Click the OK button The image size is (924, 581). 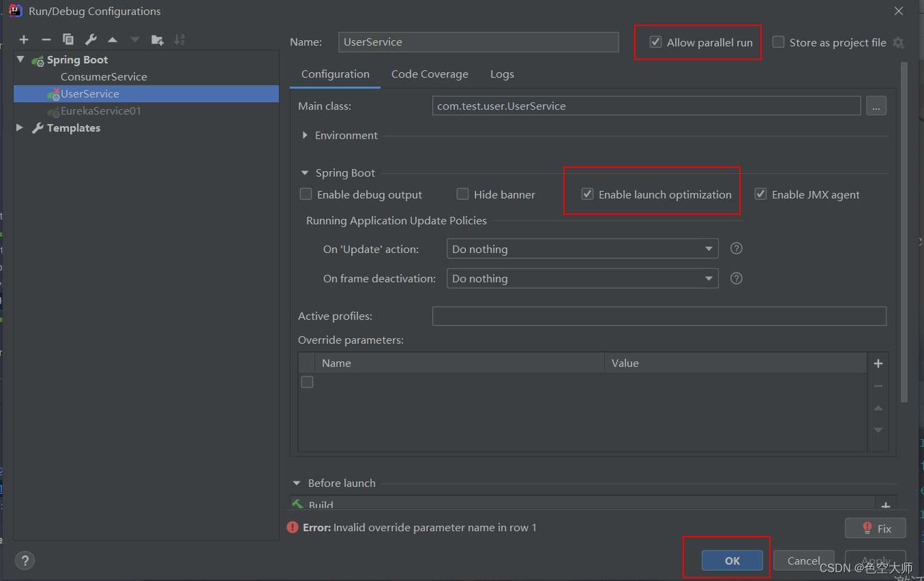(x=732, y=561)
